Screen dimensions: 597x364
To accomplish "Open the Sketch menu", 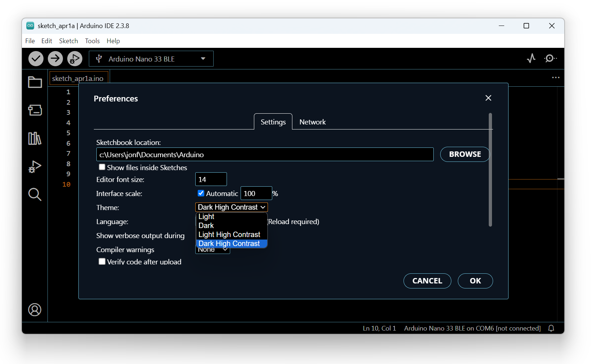I will (x=68, y=41).
